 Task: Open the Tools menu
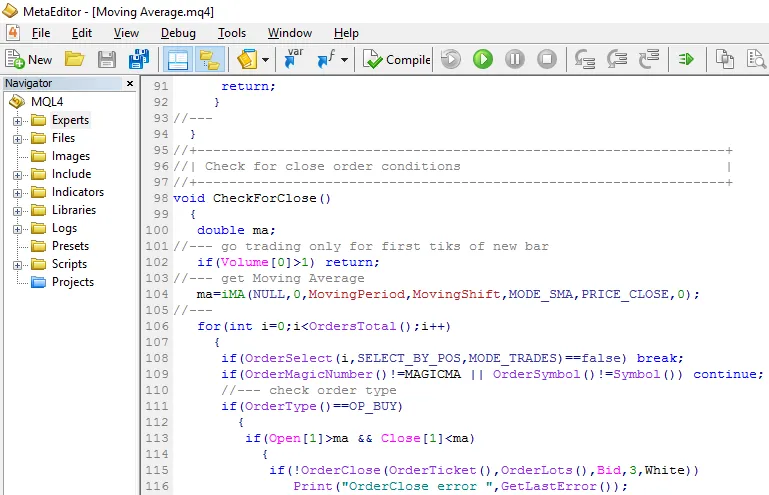coord(231,33)
